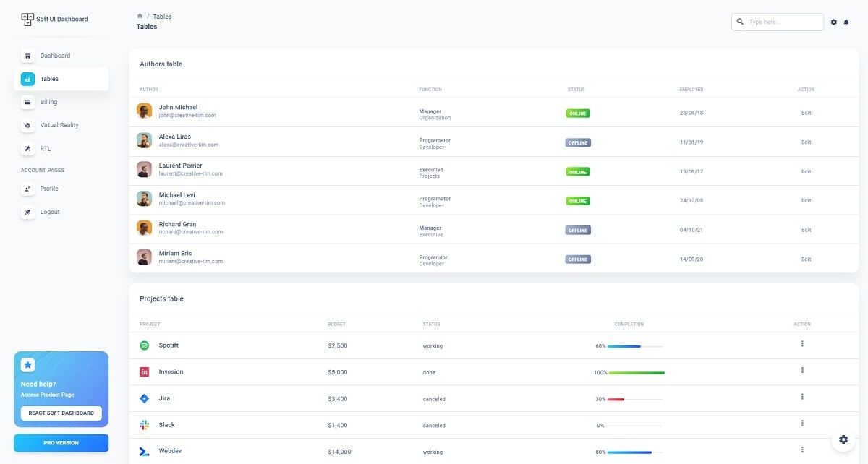
Task: Click the home breadcrumb icon
Action: point(138,15)
